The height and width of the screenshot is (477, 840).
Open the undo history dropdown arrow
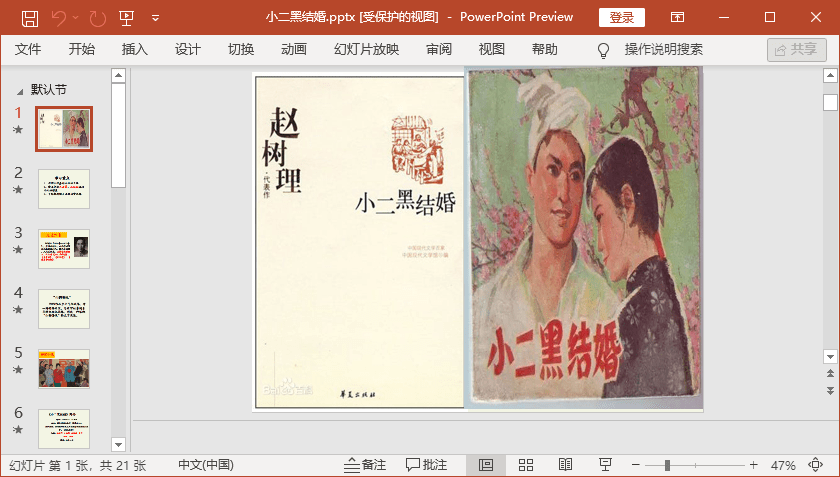[76, 18]
